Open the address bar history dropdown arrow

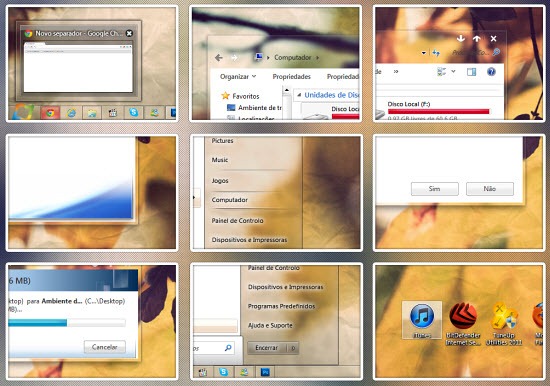pos(424,53)
